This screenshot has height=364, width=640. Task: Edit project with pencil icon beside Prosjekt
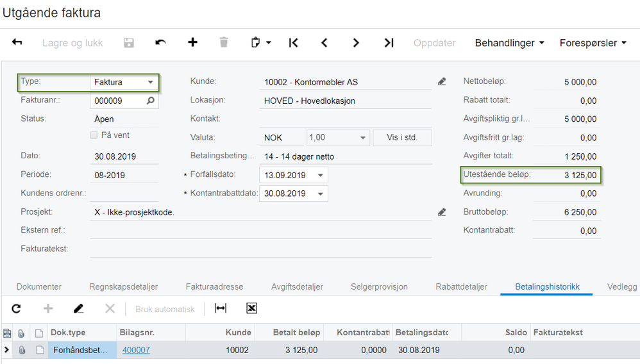point(442,212)
